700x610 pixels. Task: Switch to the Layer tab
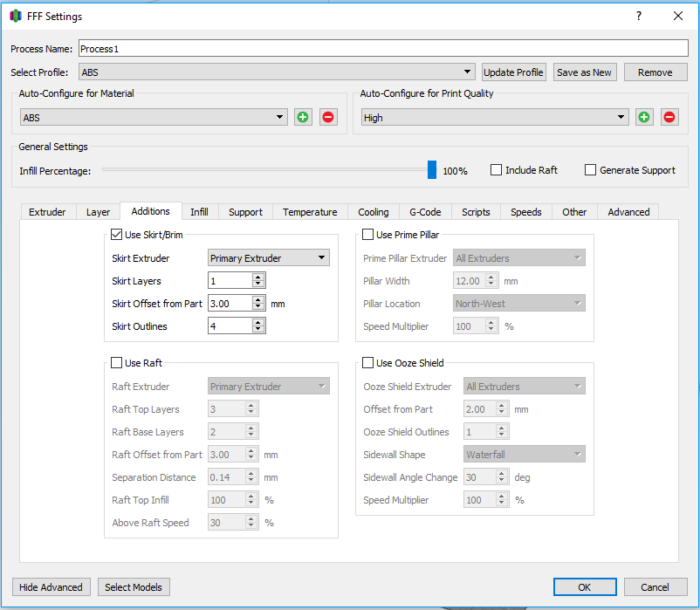(x=99, y=212)
